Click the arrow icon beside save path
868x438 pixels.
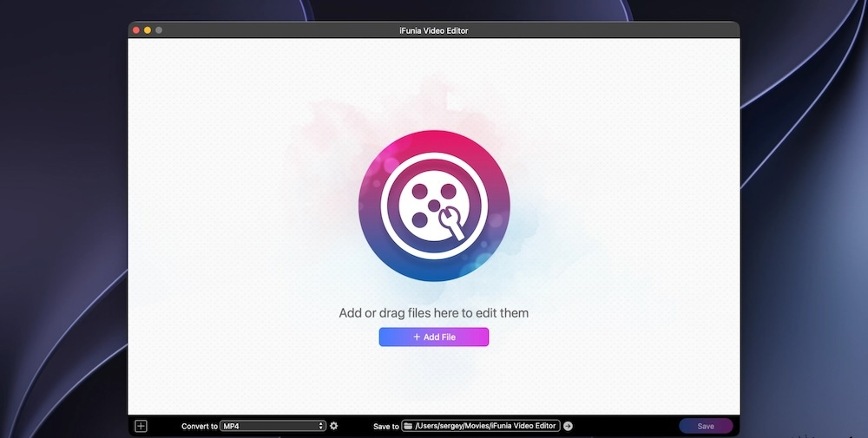[568, 426]
